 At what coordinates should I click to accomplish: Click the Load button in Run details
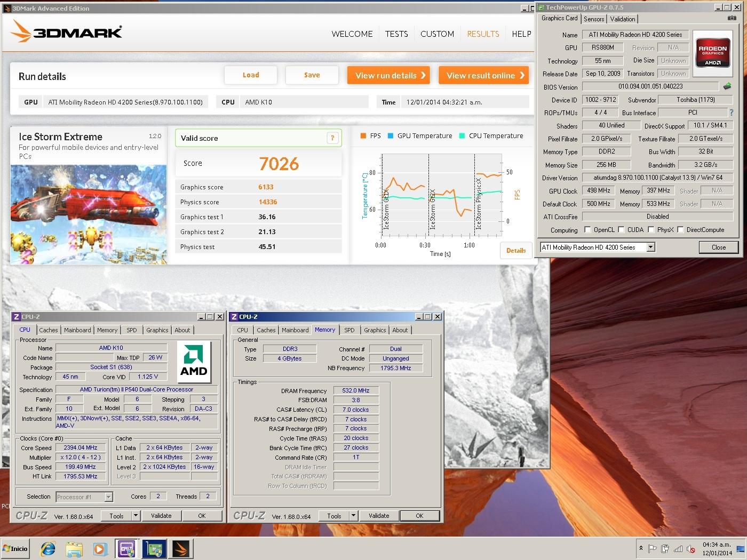coord(251,75)
